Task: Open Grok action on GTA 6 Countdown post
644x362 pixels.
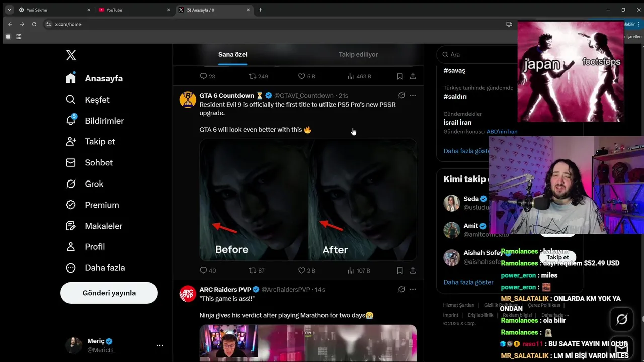Action: pos(401,95)
